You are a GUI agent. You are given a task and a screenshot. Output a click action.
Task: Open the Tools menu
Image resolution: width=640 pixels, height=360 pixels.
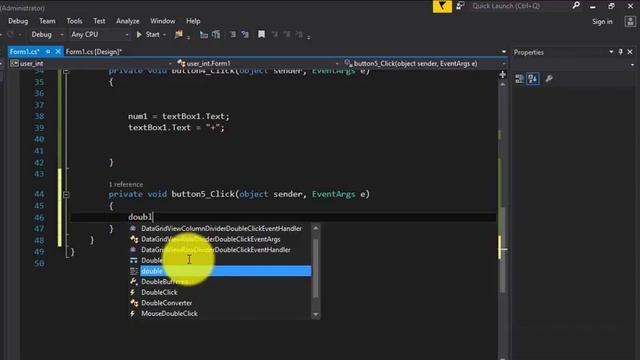pyautogui.click(x=74, y=21)
